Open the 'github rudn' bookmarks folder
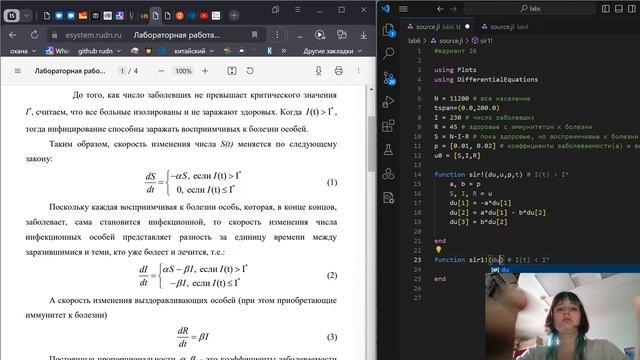Viewport: 640px width, 360px height. [x=100, y=51]
